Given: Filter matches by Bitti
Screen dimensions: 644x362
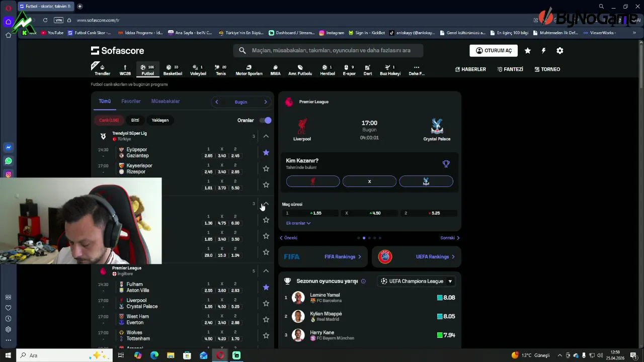Looking at the screenshot, I should 135,120.
